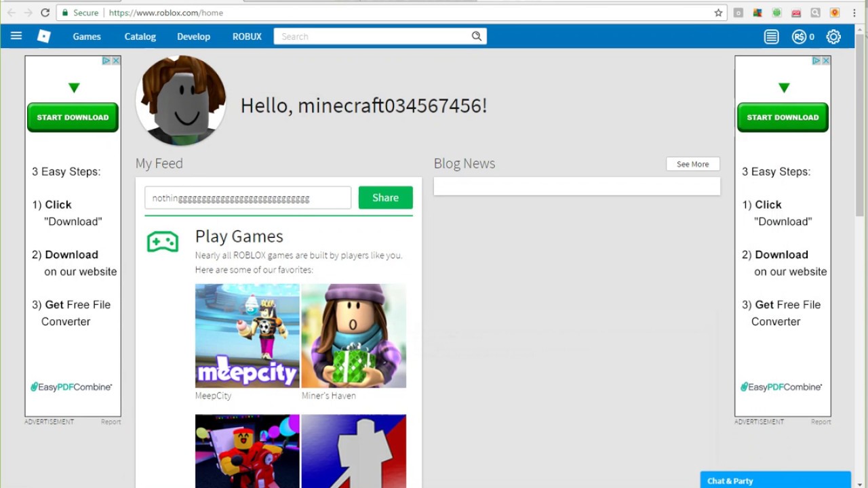Click See More for Blog News
868x488 pixels.
tap(692, 164)
